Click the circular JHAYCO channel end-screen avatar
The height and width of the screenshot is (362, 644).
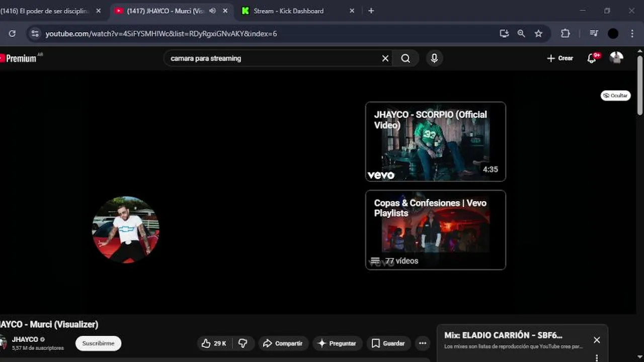coord(126,229)
